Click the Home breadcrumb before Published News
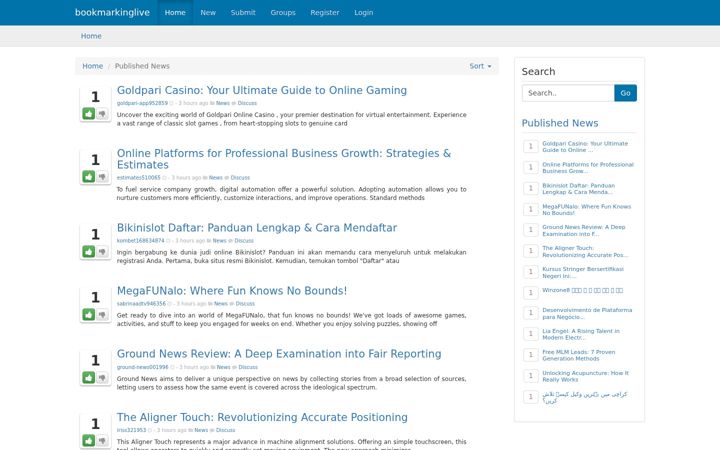 click(x=92, y=66)
